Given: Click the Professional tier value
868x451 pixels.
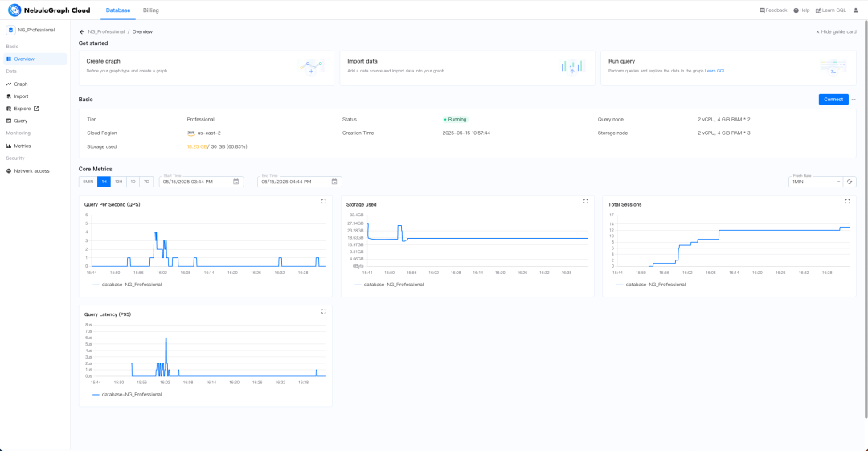Looking at the screenshot, I should point(200,120).
